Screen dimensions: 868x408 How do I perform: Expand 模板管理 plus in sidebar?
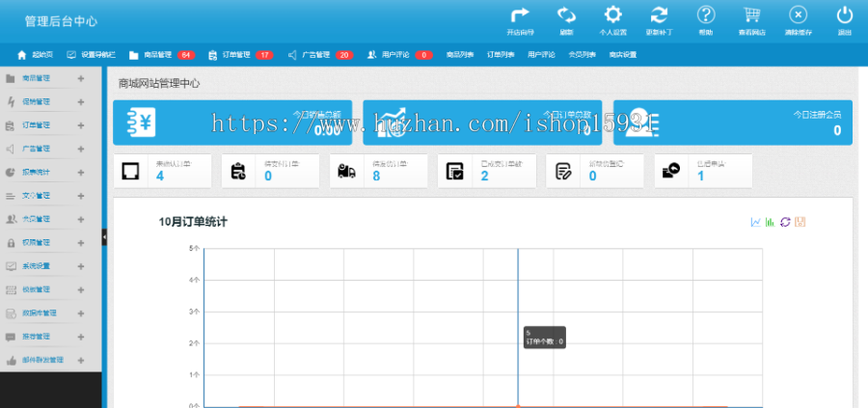coord(81,289)
